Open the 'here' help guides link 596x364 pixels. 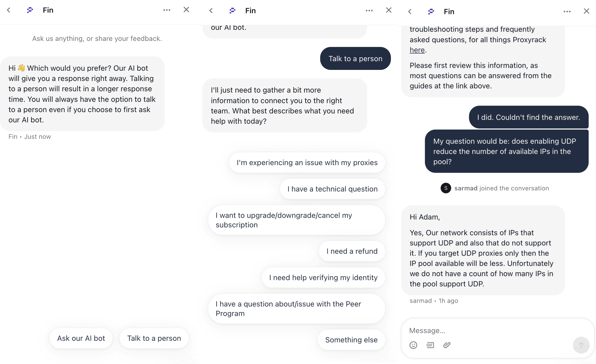click(x=417, y=50)
